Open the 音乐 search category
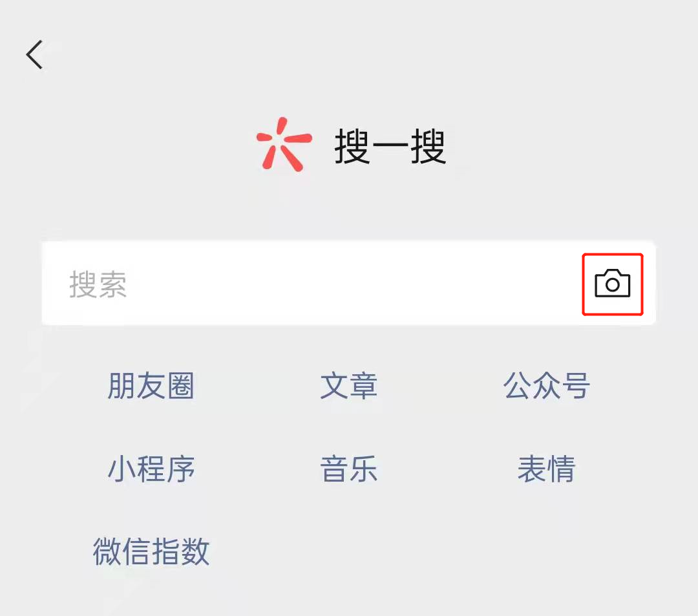698x616 pixels. (348, 469)
